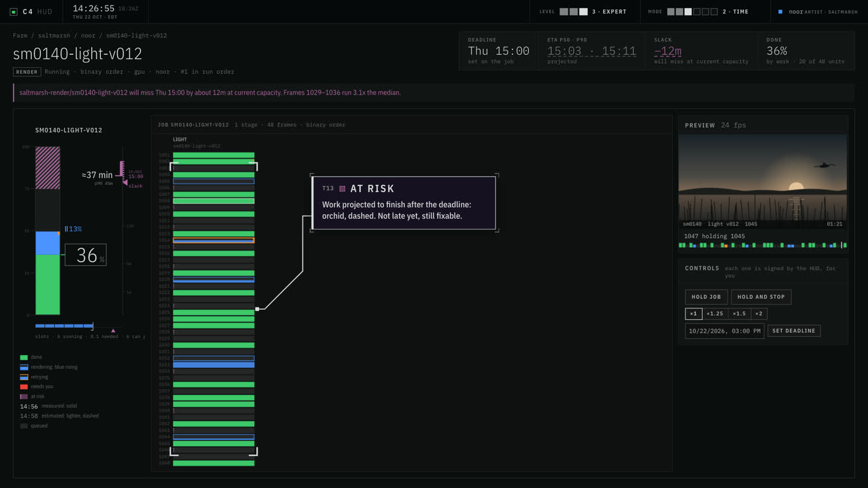Click the HOLD JOB button
Screen dimensions: 868x488
click(x=706, y=297)
